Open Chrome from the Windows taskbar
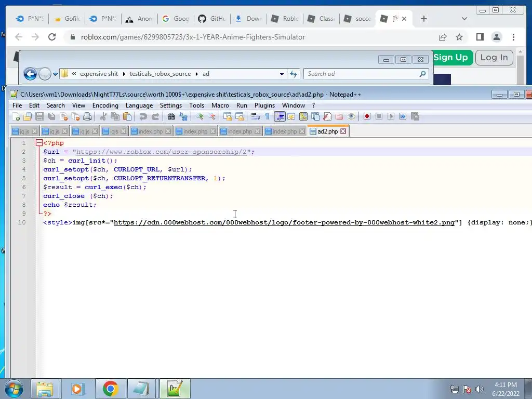The height and width of the screenshot is (399, 532). pyautogui.click(x=110, y=389)
